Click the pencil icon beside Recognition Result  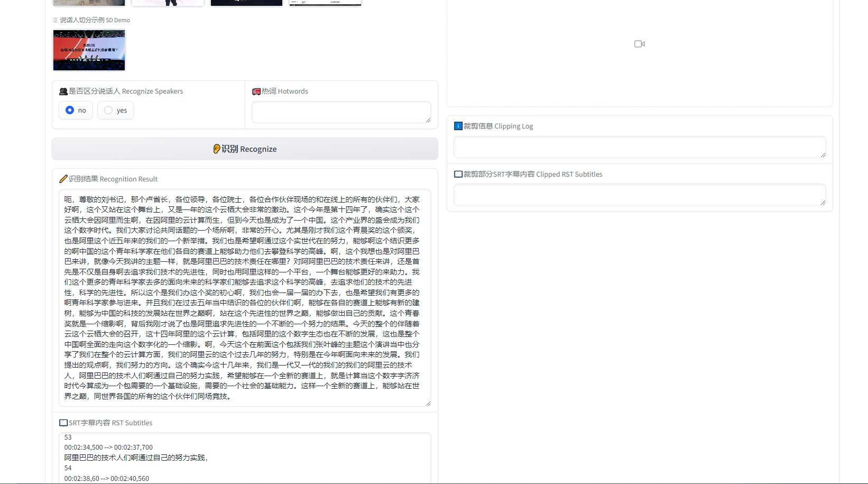click(x=63, y=179)
